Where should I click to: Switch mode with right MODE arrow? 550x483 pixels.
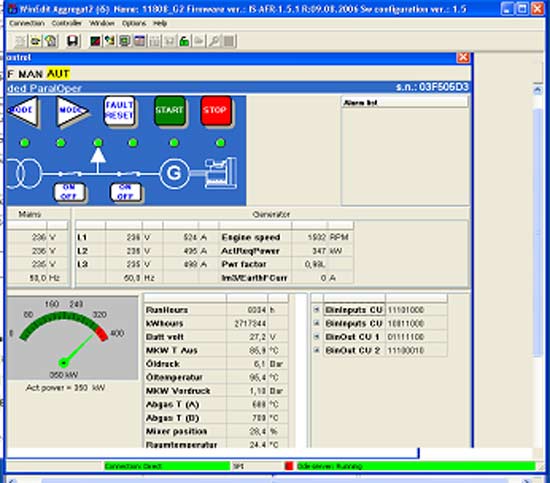pyautogui.click(x=73, y=110)
